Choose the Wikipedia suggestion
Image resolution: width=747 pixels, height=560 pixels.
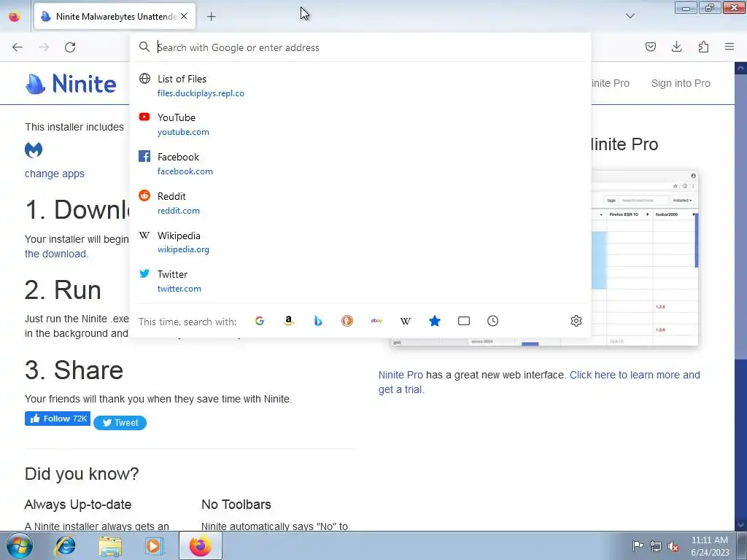360,242
